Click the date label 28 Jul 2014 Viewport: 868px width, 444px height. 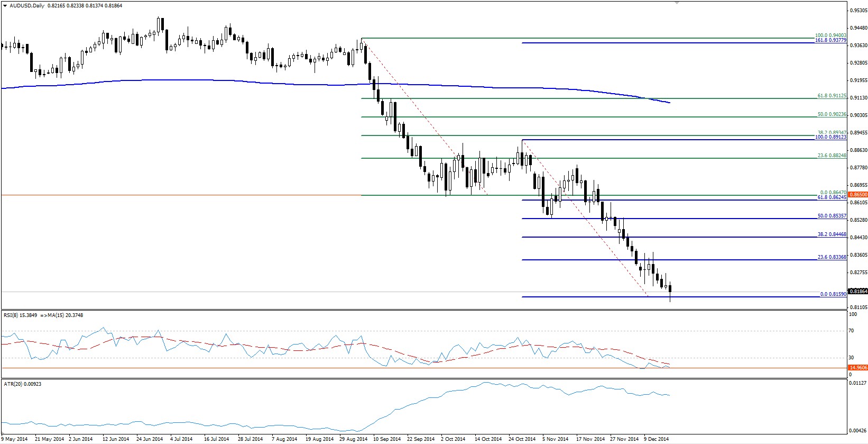250,439
